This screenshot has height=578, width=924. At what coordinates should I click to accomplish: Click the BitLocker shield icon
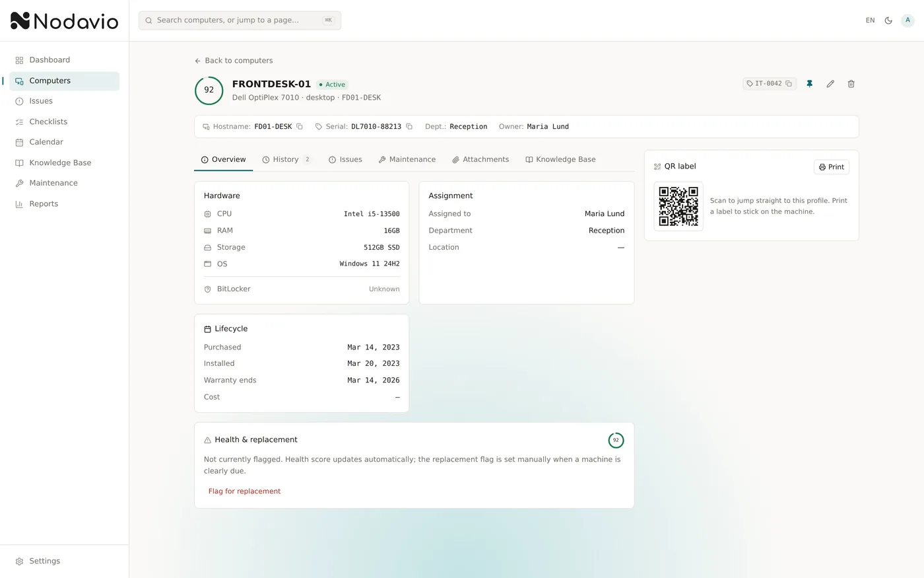208,289
